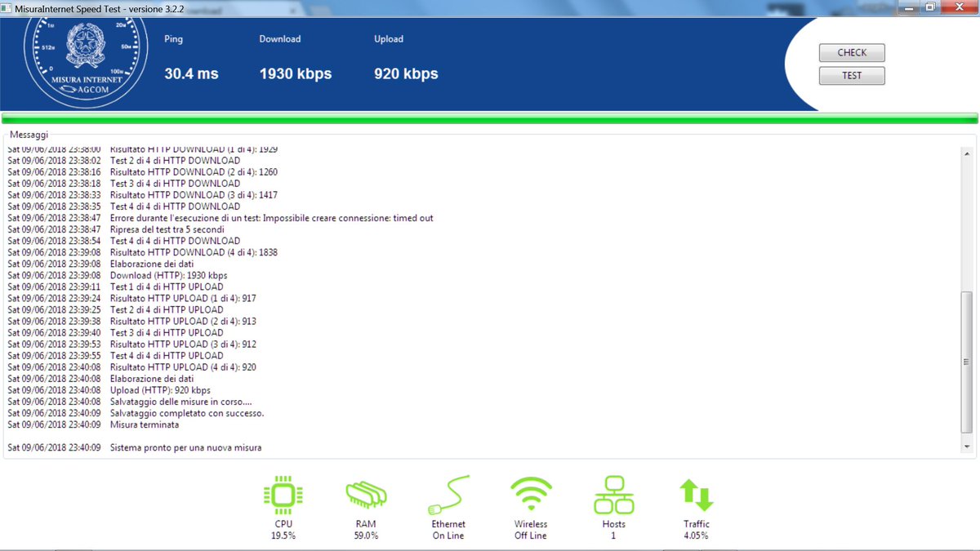Click the green progress bar
Screen dimensions: 980x551
[489, 118]
